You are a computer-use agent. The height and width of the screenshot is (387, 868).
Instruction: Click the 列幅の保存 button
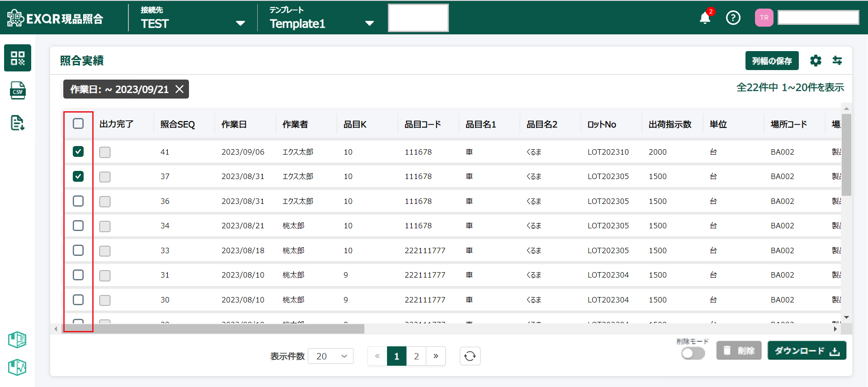(x=772, y=61)
